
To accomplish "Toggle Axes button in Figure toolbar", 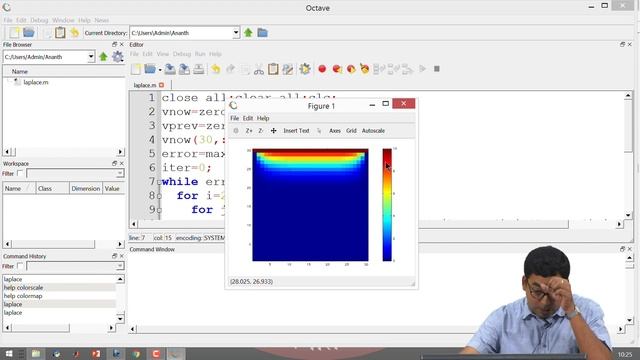I will point(335,131).
